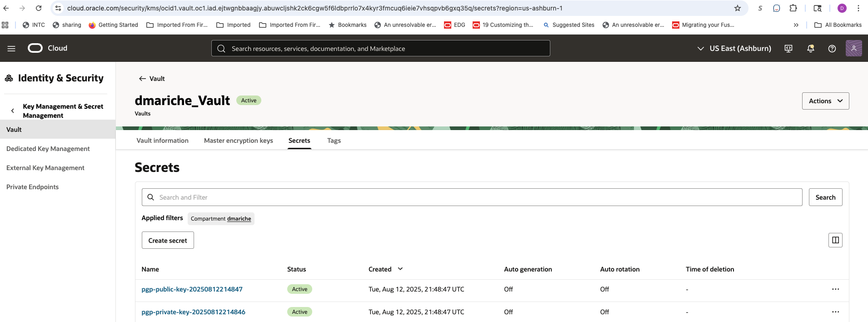Open External Key Management in sidebar
The height and width of the screenshot is (322, 868).
point(45,168)
